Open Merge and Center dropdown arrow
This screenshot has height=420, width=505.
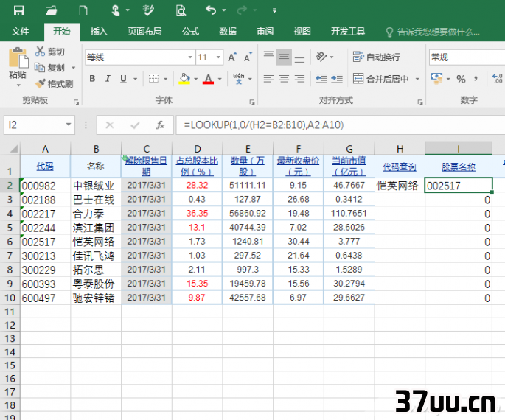pyautogui.click(x=417, y=79)
